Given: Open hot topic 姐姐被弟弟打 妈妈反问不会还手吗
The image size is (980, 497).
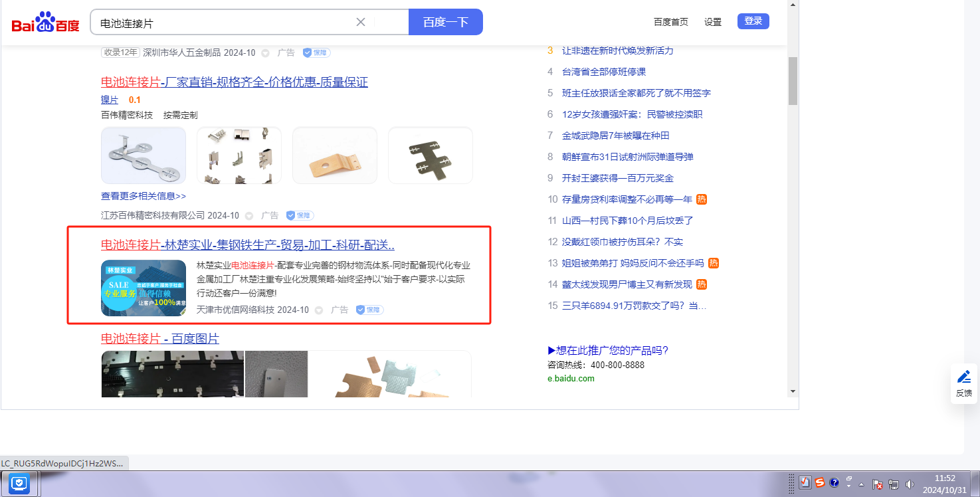Looking at the screenshot, I should (x=633, y=263).
